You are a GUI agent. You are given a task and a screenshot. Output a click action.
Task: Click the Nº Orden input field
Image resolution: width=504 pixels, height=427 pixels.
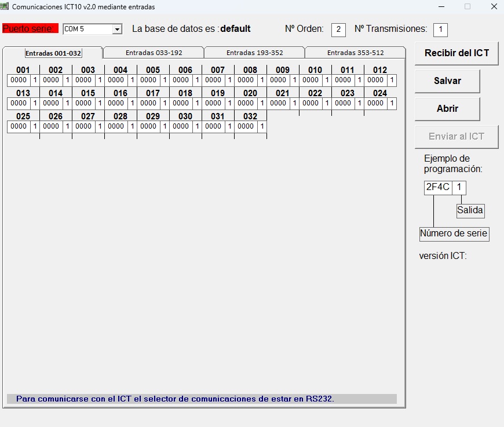[338, 30]
